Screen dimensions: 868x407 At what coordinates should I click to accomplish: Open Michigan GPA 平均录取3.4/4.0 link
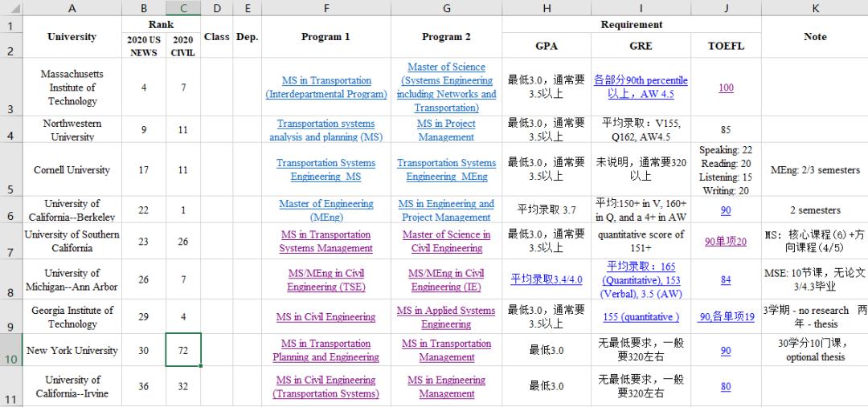(x=547, y=280)
